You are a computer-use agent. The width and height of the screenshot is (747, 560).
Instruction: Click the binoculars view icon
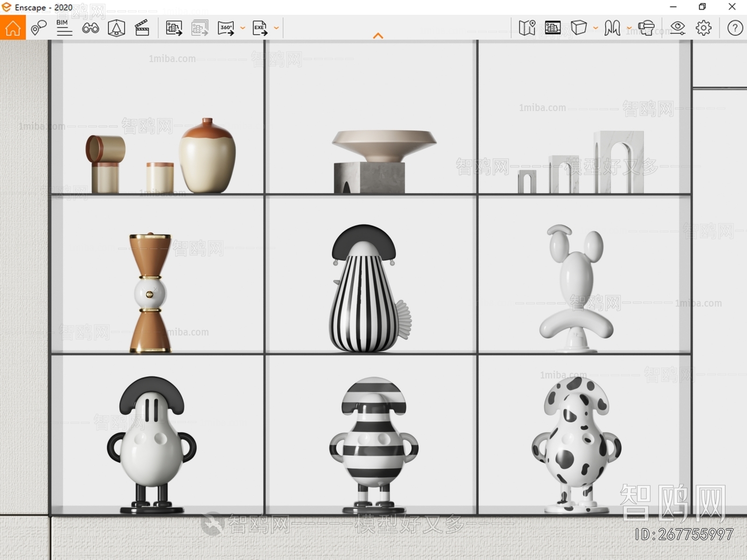(x=90, y=28)
